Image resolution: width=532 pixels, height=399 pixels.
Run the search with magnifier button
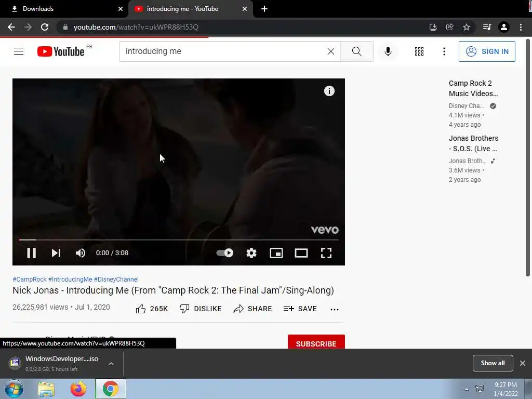pyautogui.click(x=356, y=51)
